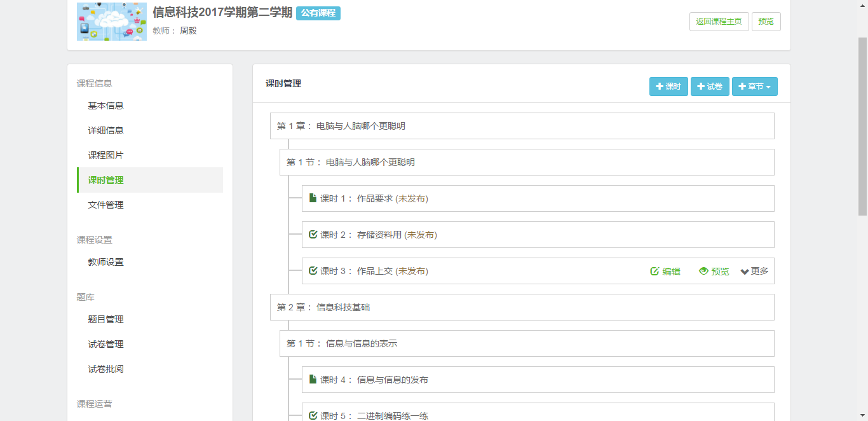868x421 pixels.
Task: Click the document icon of 课时 4 信息与信息的发布
Action: [313, 380]
